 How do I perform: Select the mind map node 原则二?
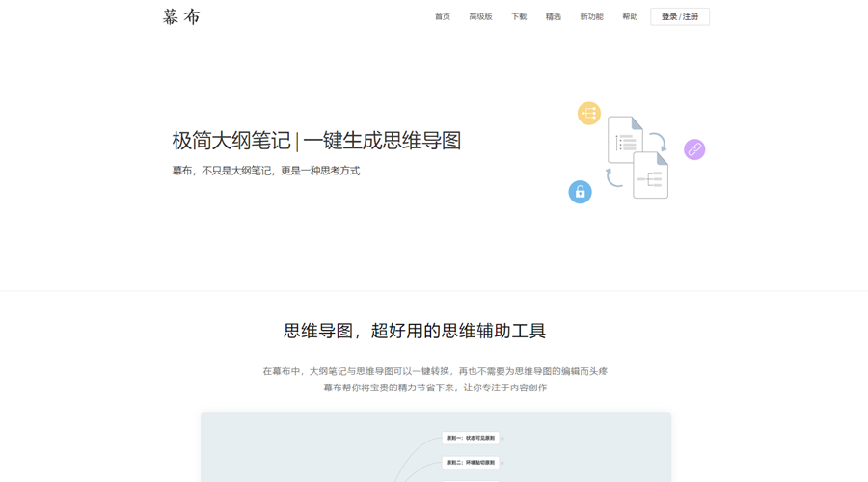point(471,462)
